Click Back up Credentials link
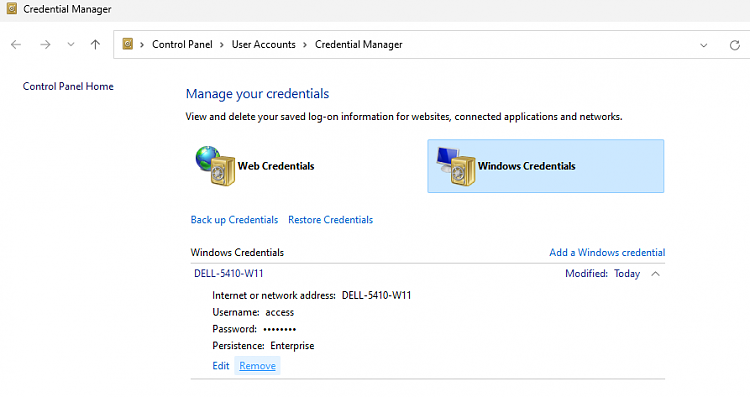 234,220
